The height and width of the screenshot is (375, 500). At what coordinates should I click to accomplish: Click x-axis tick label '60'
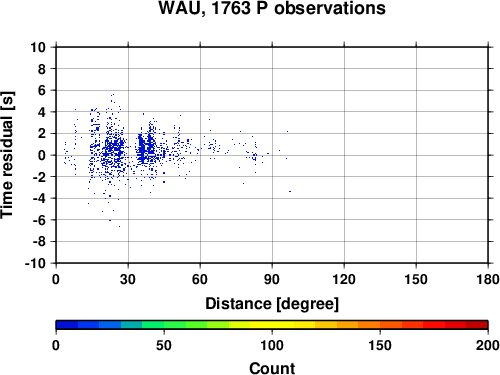[200, 279]
